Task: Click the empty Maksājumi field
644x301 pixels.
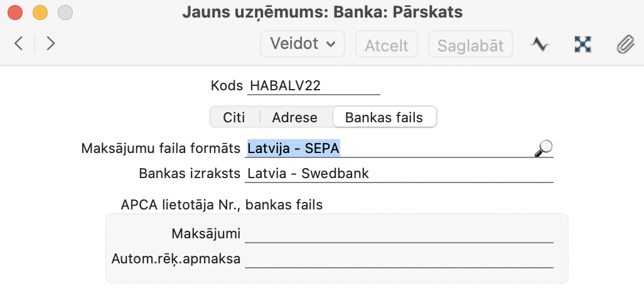Action: (399, 234)
